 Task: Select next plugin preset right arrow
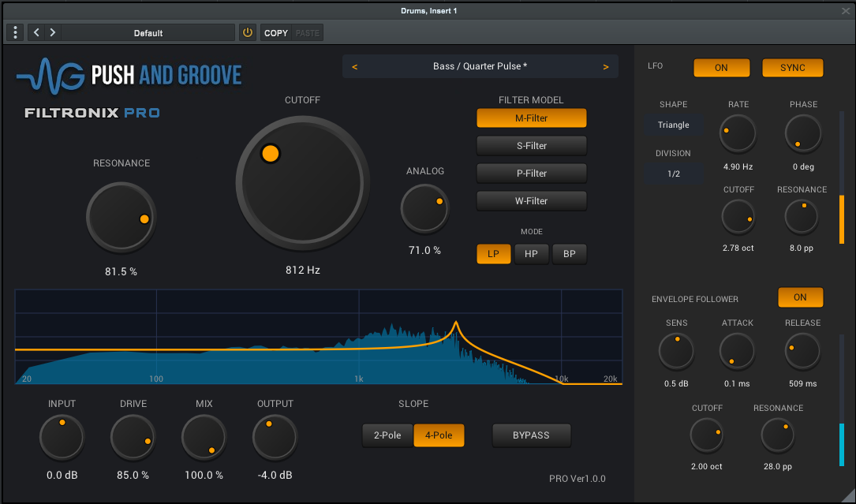point(605,66)
